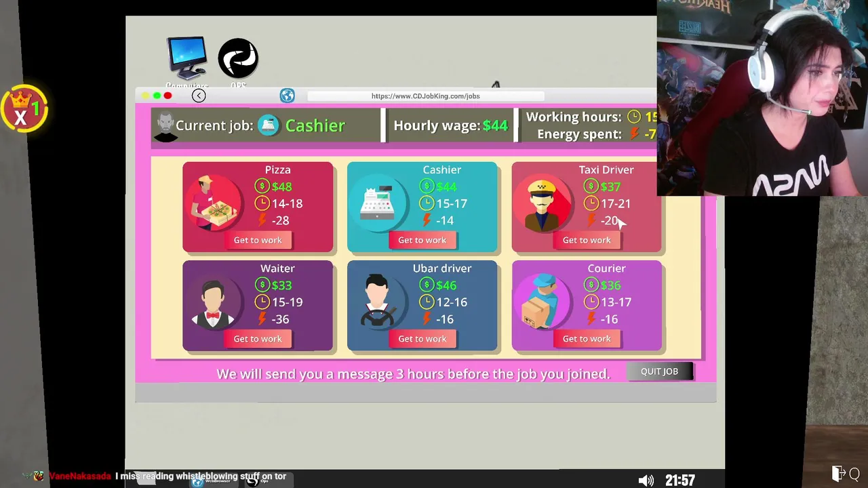Viewport: 868px width, 488px height.
Task: Click the Cashier hours 15-17 text
Action: tap(452, 203)
